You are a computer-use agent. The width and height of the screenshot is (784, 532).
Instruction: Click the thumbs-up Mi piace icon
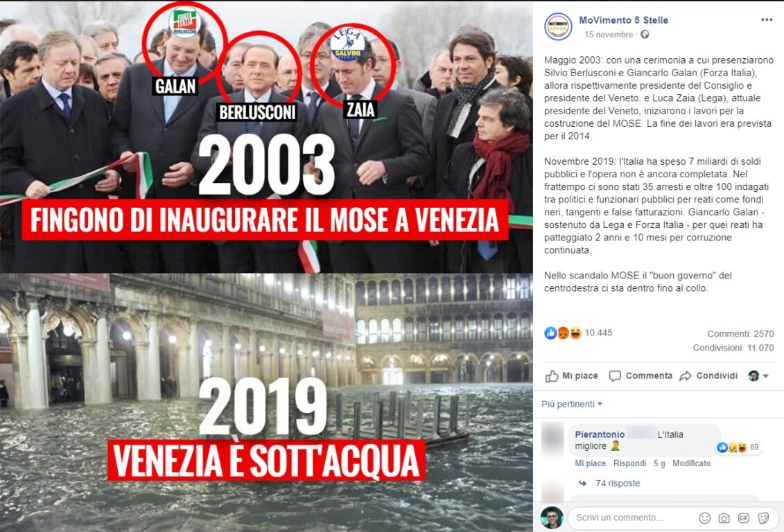tap(552, 376)
